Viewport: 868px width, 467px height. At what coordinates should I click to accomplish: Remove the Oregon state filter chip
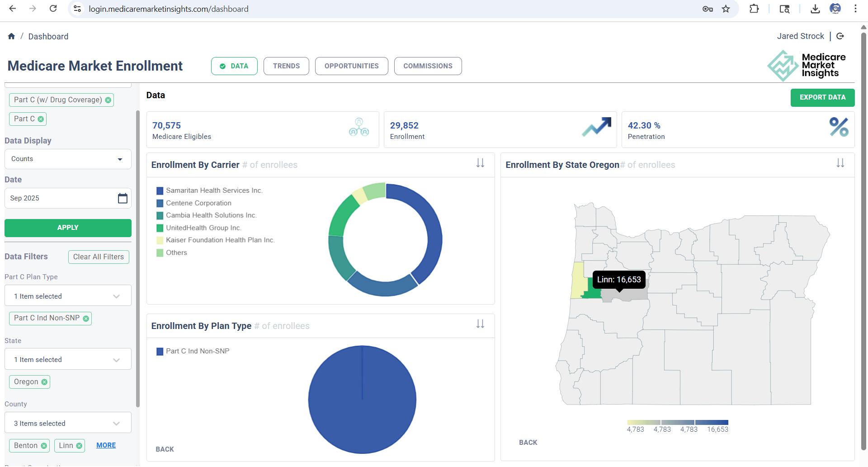[44, 382]
